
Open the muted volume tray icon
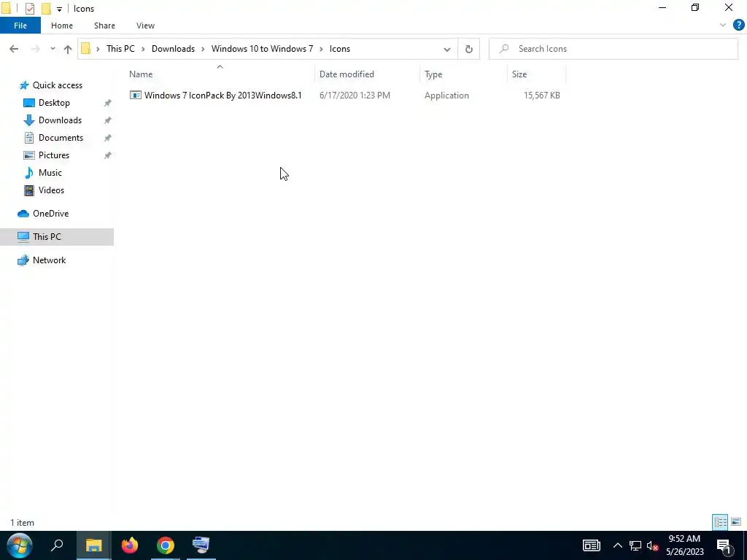tap(652, 545)
